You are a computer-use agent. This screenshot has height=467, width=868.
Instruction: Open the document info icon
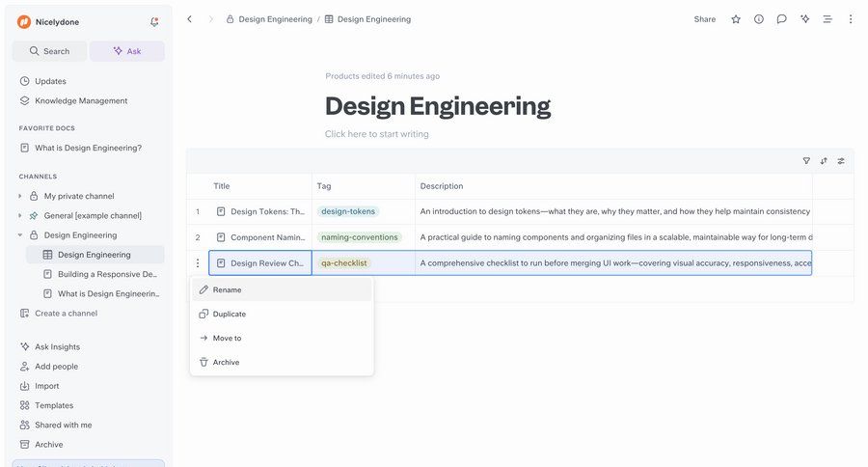759,19
